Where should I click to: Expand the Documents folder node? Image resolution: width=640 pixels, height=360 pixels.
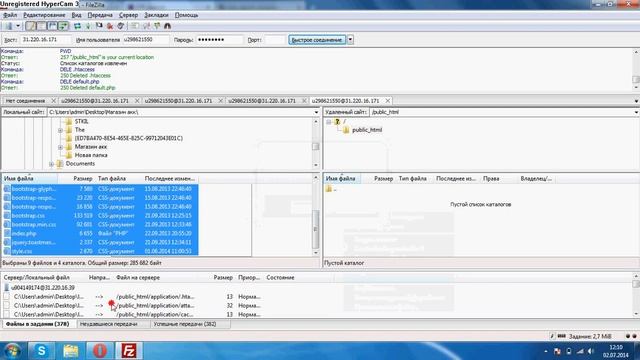51,164
